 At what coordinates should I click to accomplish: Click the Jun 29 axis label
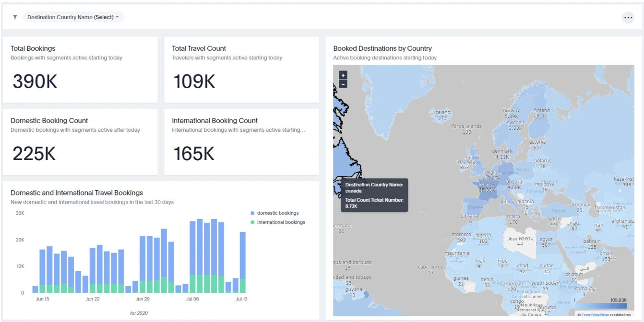tap(143, 299)
